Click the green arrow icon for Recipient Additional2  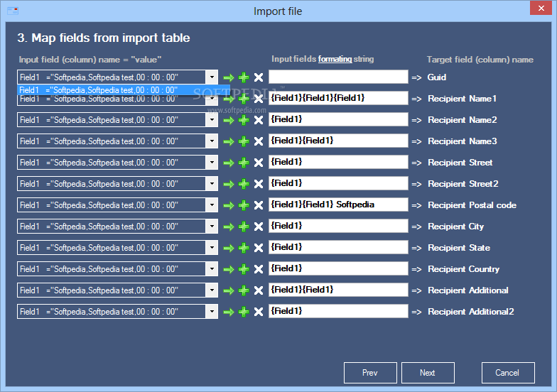coord(229,312)
